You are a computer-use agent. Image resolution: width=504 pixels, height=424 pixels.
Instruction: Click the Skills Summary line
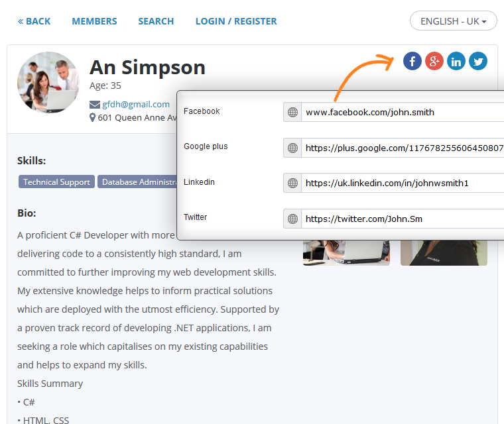(50, 384)
